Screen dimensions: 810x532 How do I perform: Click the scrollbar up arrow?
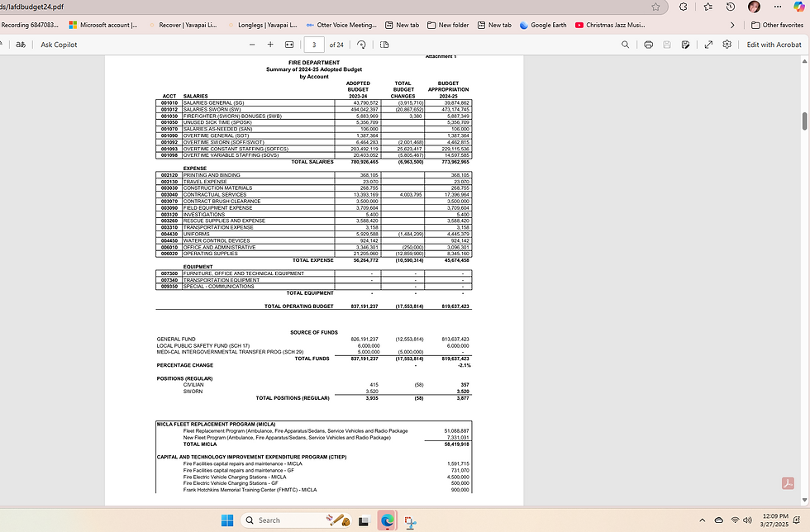804,61
